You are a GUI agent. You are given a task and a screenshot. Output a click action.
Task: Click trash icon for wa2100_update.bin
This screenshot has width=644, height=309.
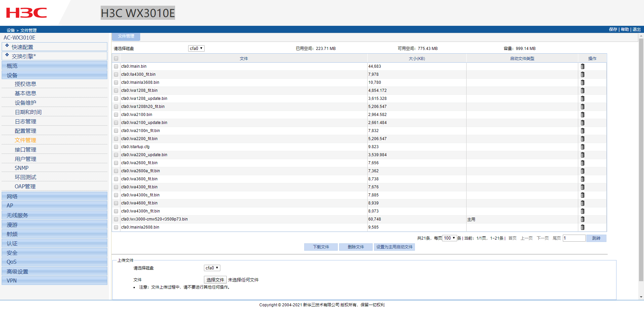click(x=583, y=123)
